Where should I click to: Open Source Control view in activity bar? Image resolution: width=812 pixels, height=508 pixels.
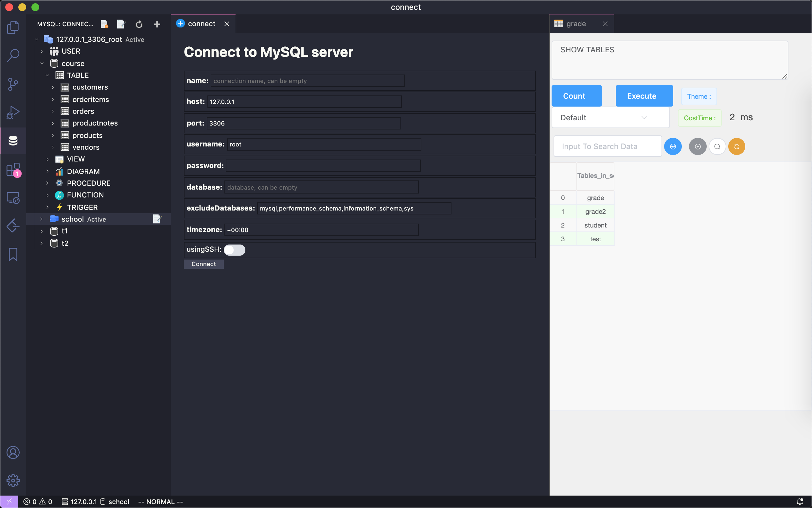(13, 84)
